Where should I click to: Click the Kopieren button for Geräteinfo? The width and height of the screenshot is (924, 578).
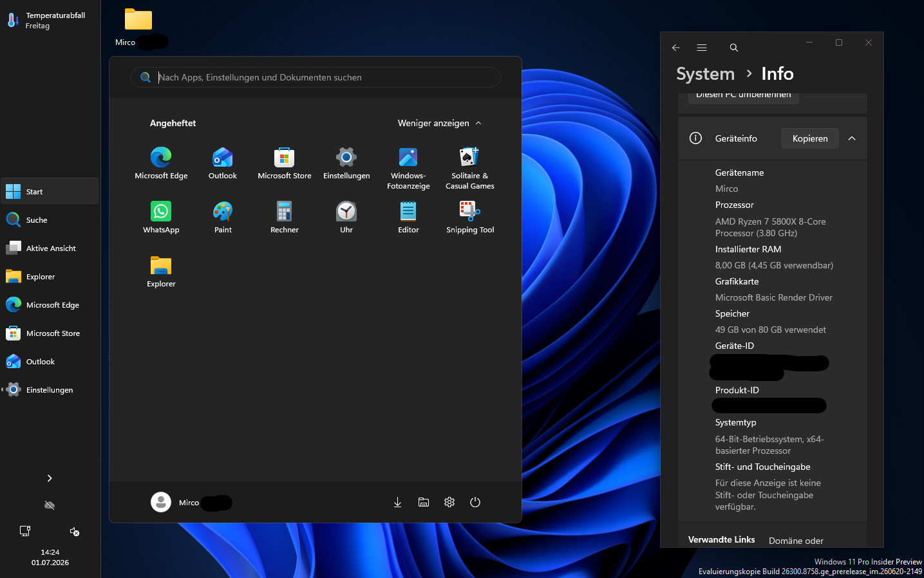point(810,138)
